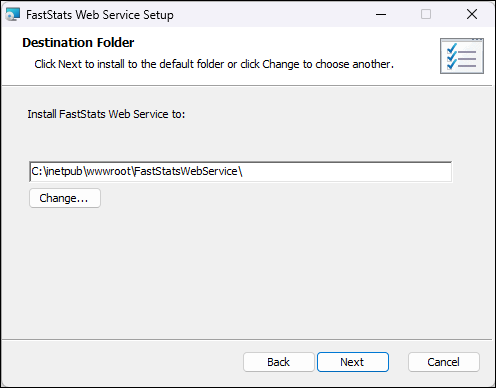Click the installer icon in title bar
The image size is (496, 388).
tap(13, 14)
